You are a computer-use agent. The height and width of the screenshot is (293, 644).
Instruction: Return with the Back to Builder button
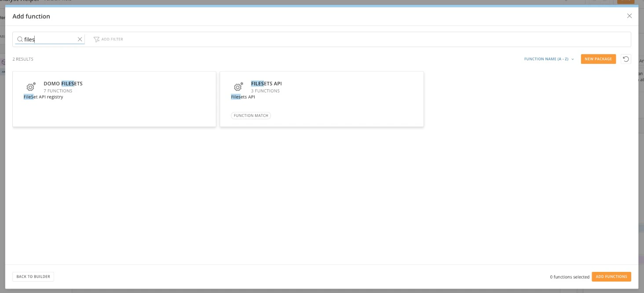click(33, 277)
